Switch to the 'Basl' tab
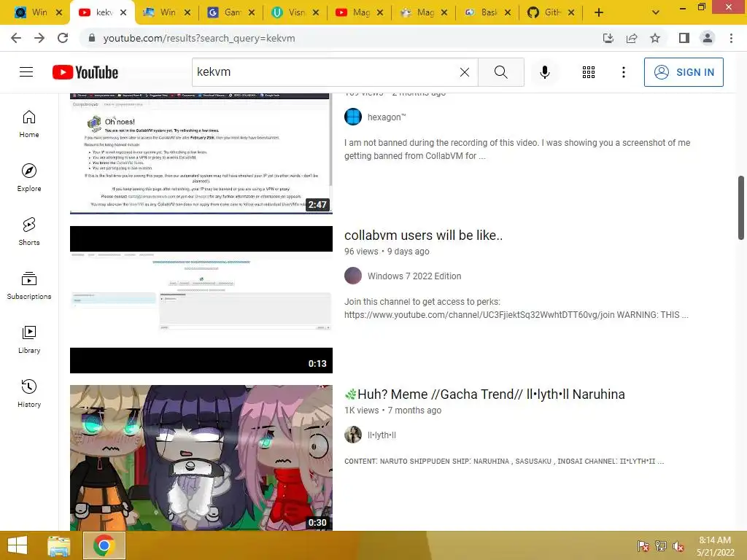 pyautogui.click(x=488, y=12)
